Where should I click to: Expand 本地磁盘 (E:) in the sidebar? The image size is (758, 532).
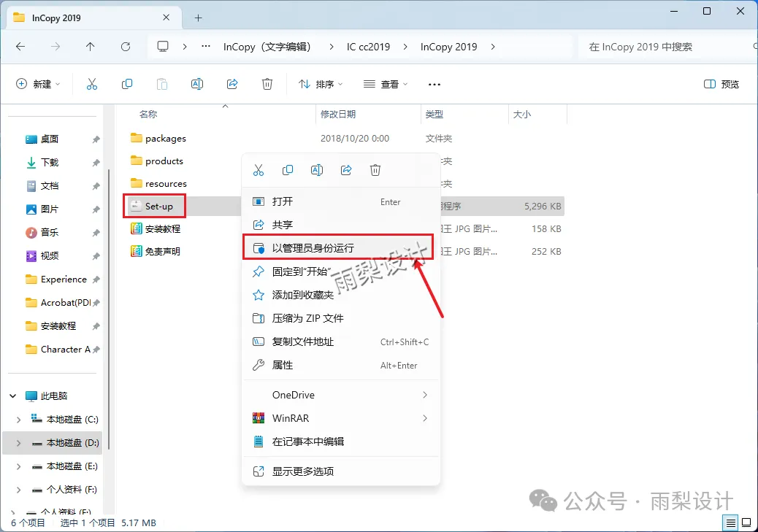point(18,466)
